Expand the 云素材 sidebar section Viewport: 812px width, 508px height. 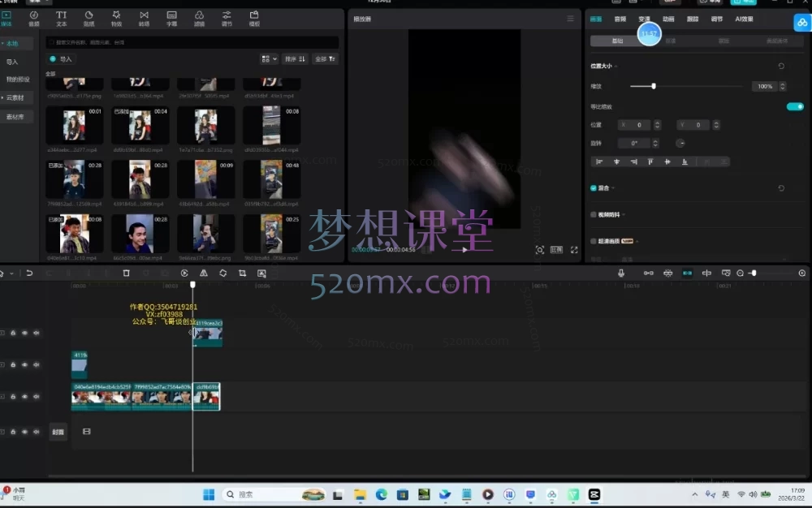pyautogui.click(x=16, y=97)
